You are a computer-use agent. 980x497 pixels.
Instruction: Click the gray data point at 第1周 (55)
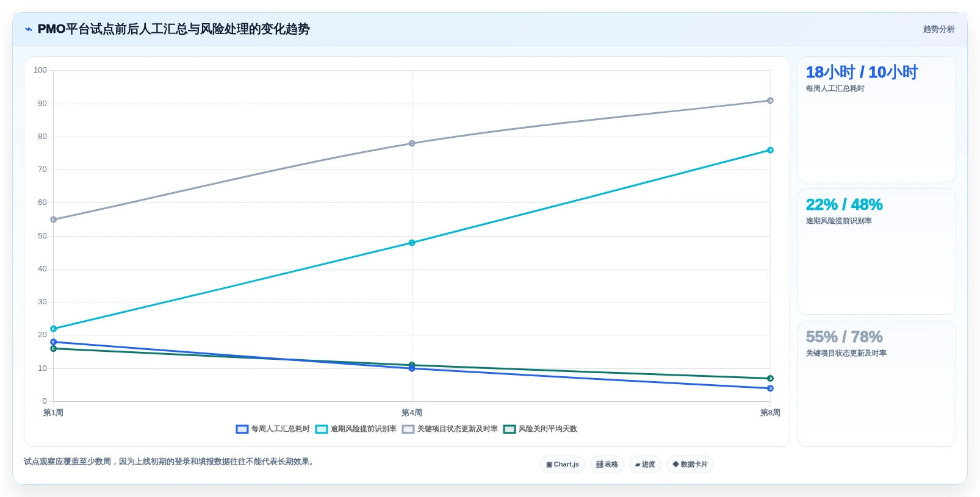click(54, 220)
